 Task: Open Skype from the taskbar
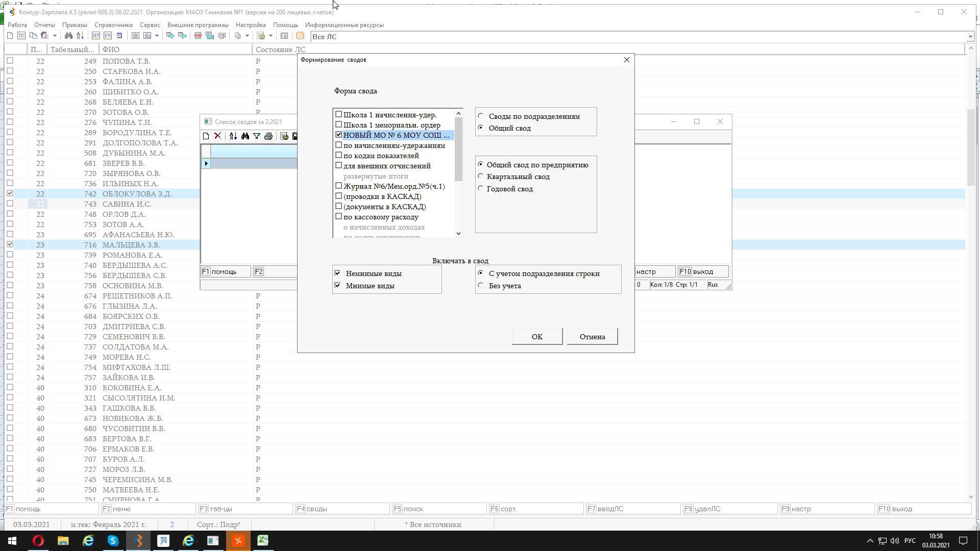[x=113, y=541]
